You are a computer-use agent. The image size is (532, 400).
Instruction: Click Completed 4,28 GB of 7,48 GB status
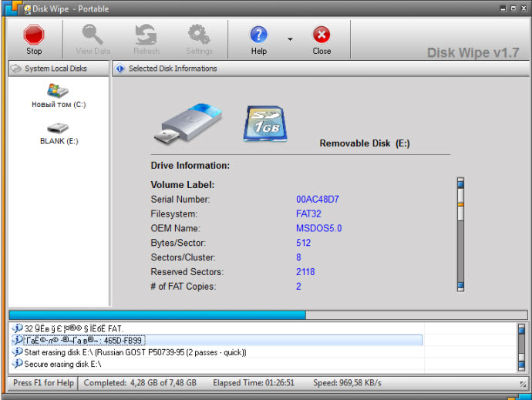point(140,383)
